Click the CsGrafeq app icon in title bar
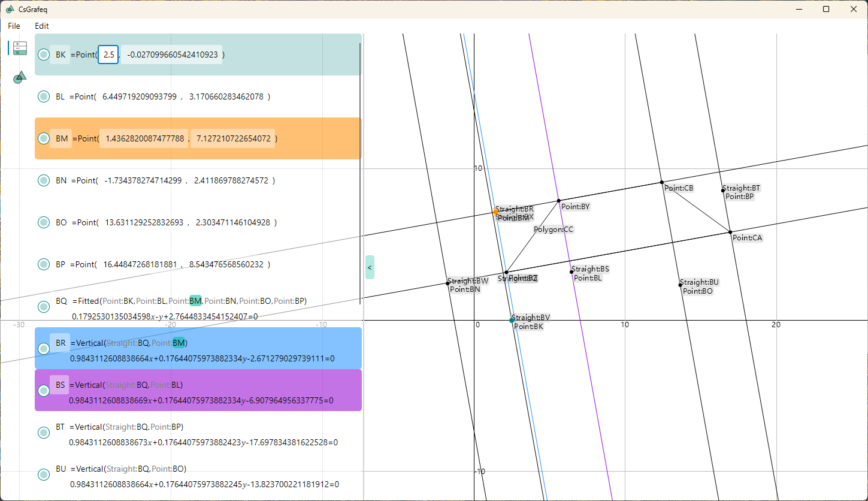The width and height of the screenshot is (868, 501). [x=10, y=9]
